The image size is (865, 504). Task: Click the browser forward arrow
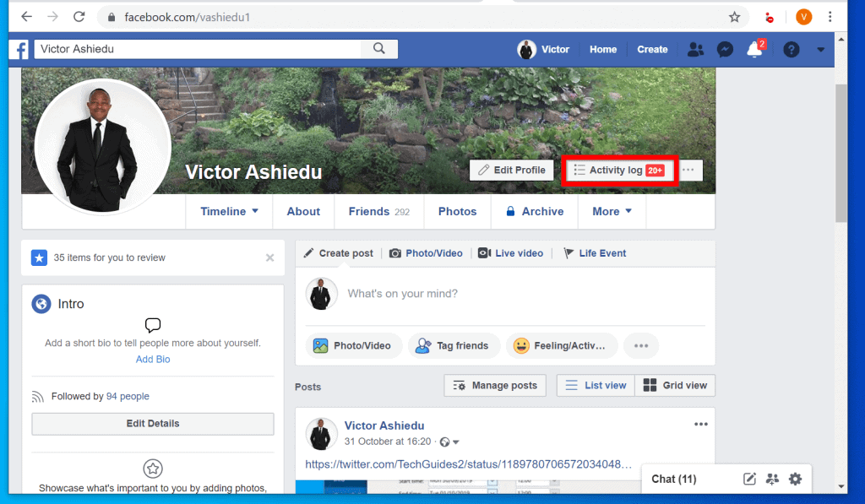pos(52,17)
